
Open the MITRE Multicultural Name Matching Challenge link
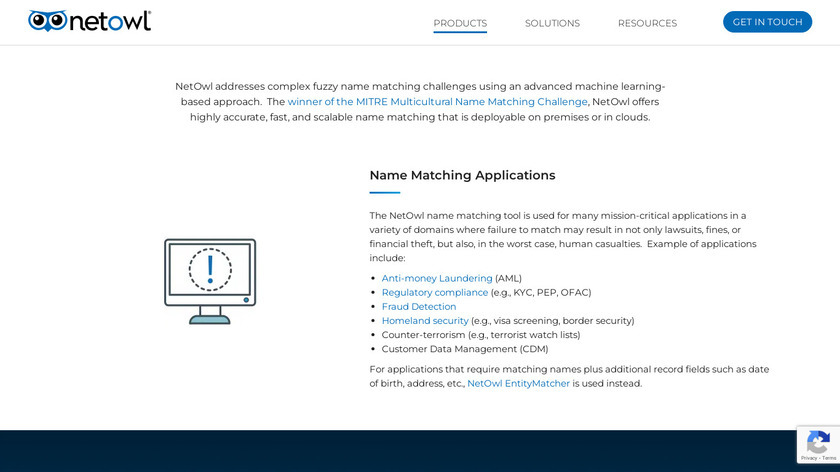pyautogui.click(x=438, y=102)
